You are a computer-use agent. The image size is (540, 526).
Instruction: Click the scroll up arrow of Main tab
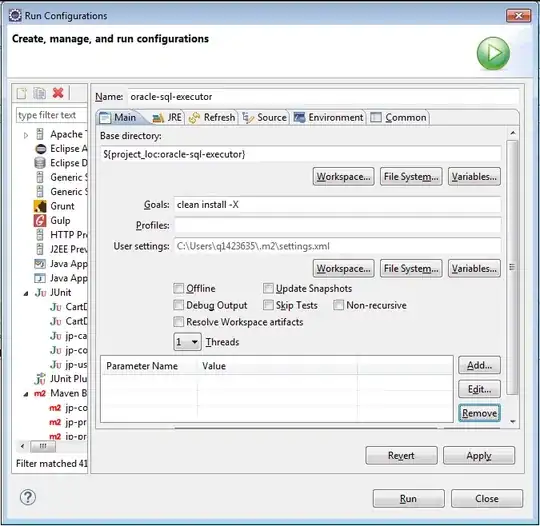click(513, 133)
